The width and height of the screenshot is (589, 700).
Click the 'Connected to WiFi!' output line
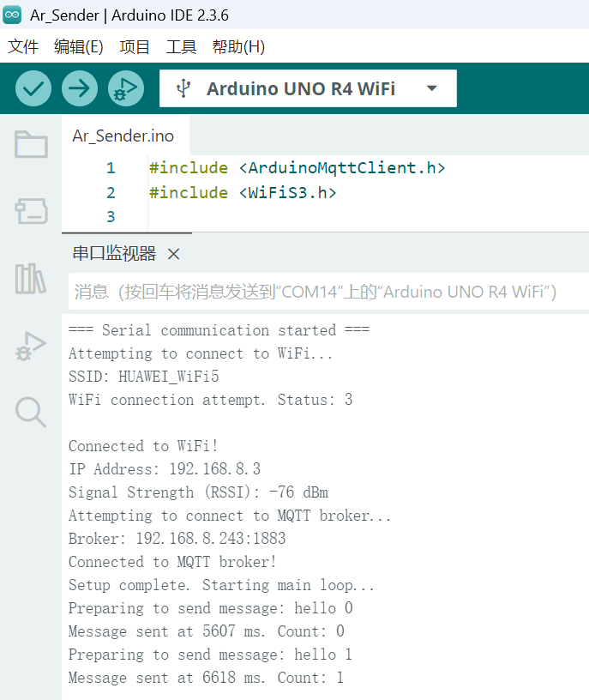[x=143, y=445]
